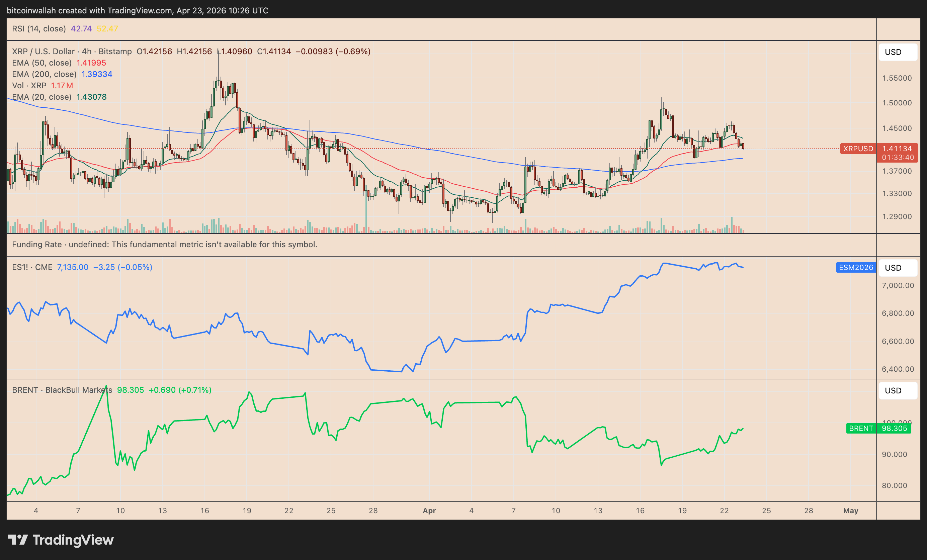Click the TradingView logo icon
Image resolution: width=927 pixels, height=560 pixels.
[18, 540]
